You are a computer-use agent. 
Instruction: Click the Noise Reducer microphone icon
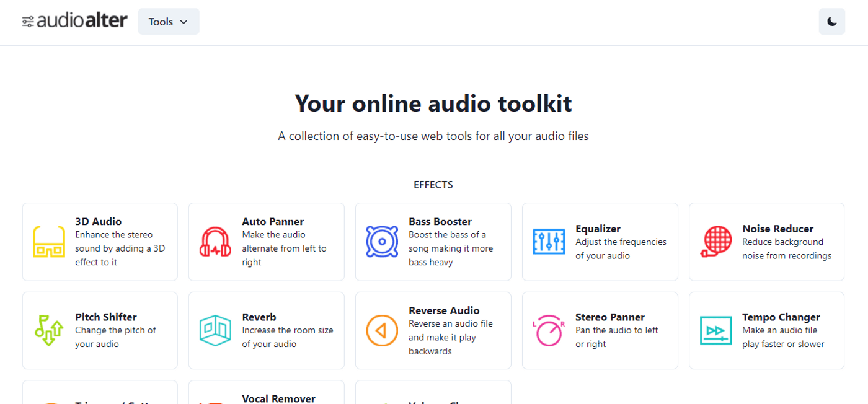[715, 242]
